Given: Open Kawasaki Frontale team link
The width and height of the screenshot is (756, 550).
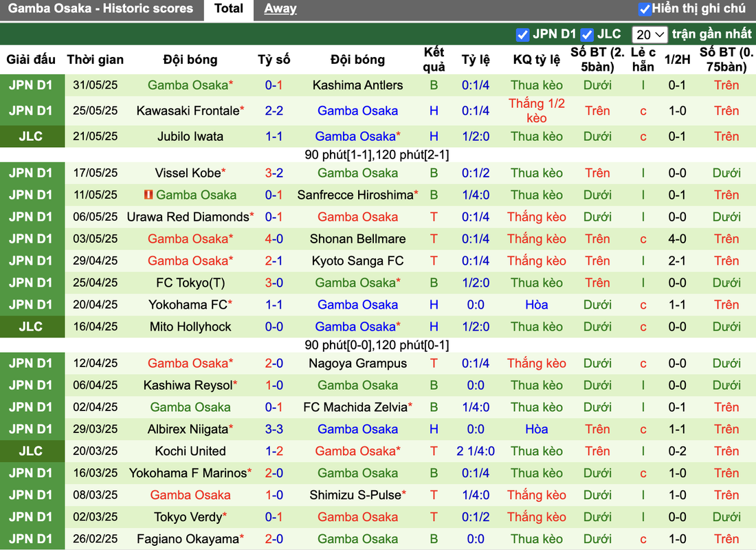Looking at the screenshot, I should pyautogui.click(x=190, y=111).
